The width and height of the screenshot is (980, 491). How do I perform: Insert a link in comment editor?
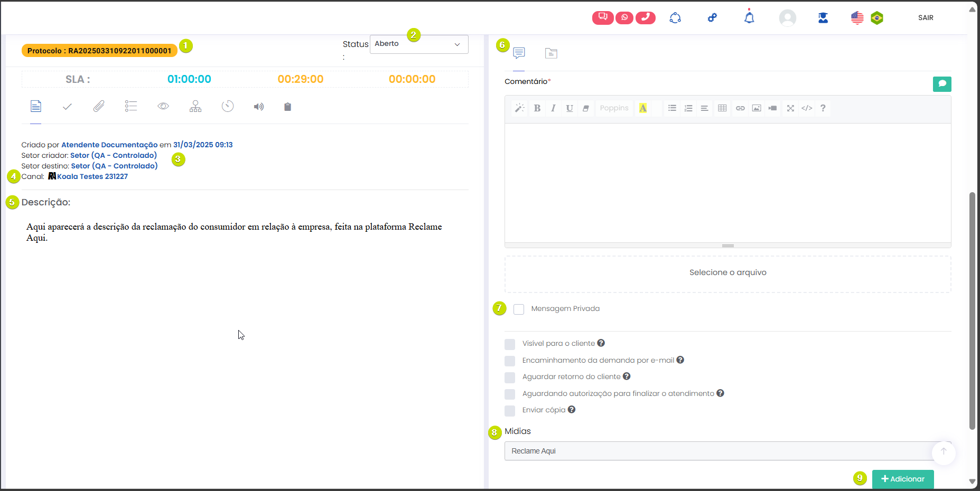(x=740, y=108)
